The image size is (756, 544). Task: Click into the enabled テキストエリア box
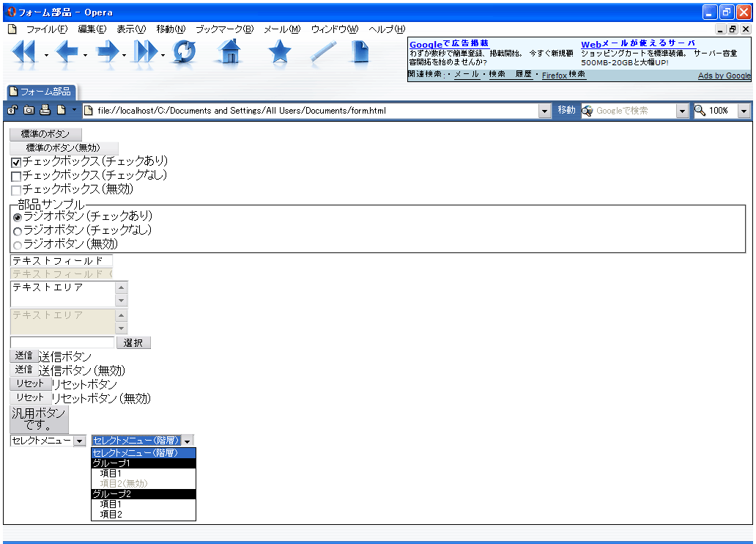[x=63, y=294]
